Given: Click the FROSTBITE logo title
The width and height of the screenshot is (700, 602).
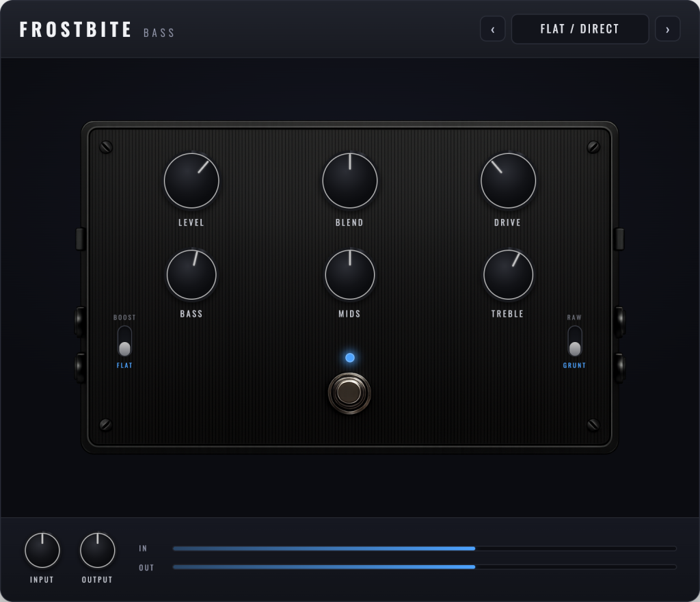Looking at the screenshot, I should (75, 29).
